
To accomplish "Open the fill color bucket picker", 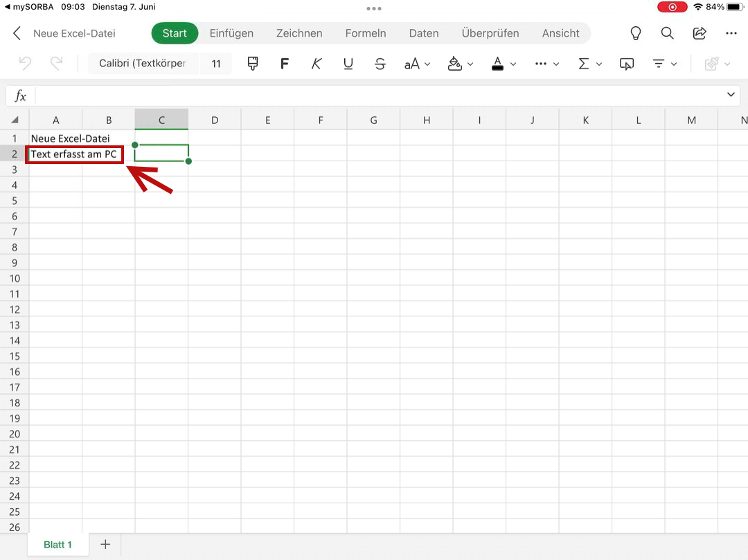I will tap(455, 64).
